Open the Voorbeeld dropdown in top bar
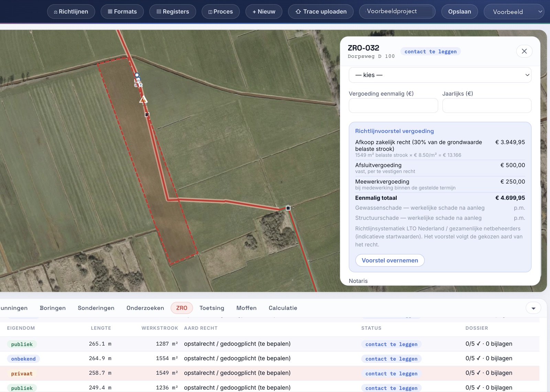This screenshot has height=392, width=550. coord(514,12)
